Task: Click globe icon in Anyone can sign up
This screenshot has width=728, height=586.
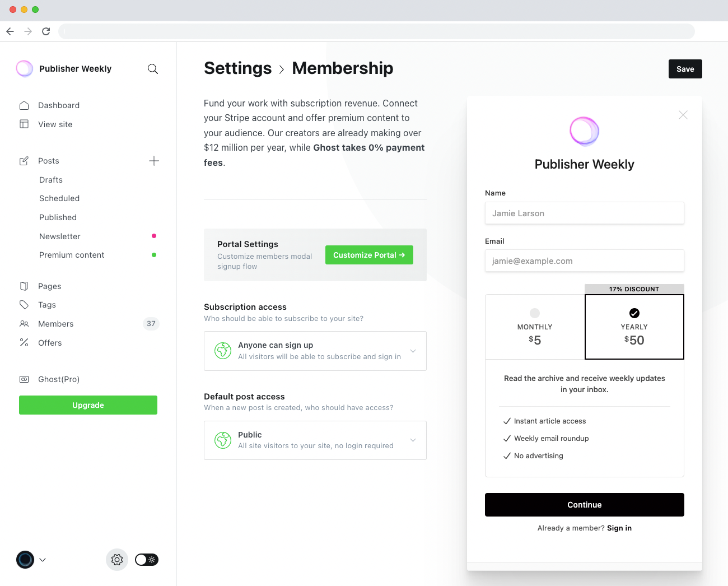Action: [x=223, y=351]
